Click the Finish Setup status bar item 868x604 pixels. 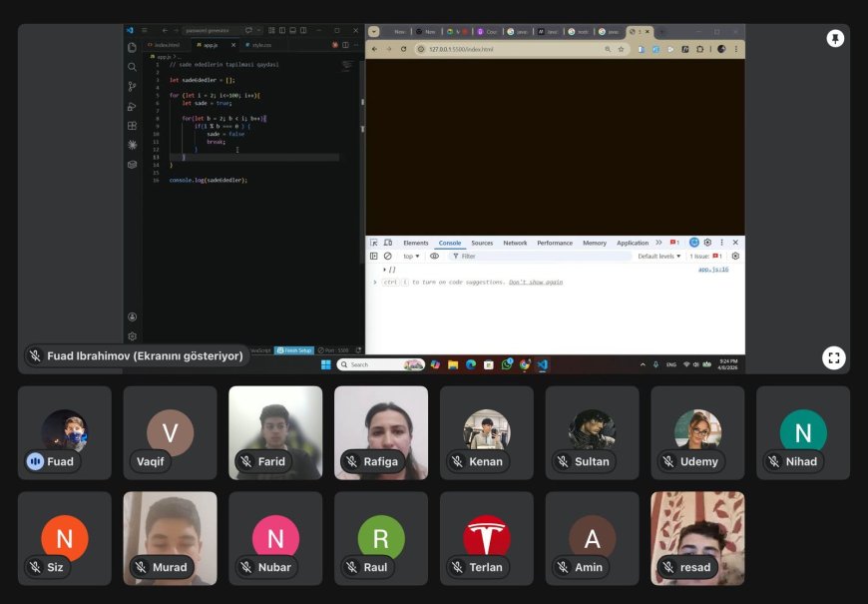coord(294,350)
